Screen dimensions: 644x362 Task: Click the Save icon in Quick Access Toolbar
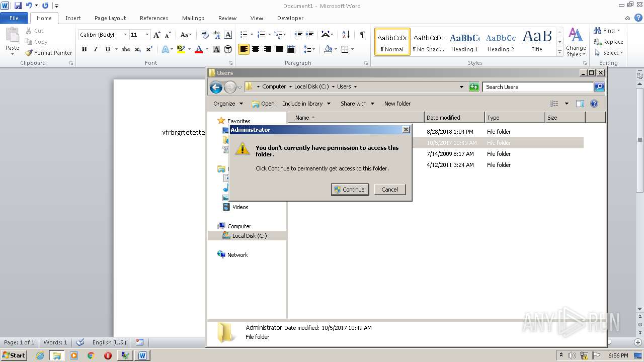click(18, 6)
